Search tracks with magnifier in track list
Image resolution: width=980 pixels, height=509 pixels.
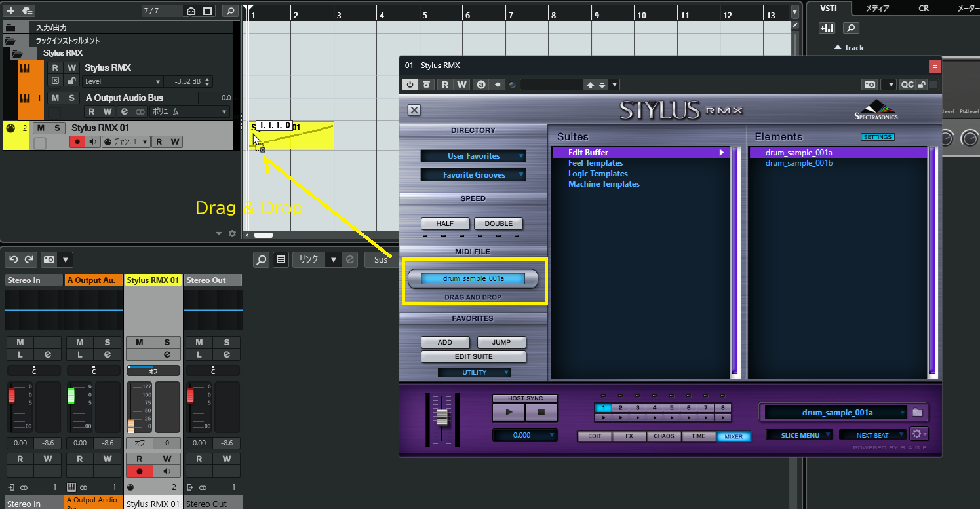230,11
